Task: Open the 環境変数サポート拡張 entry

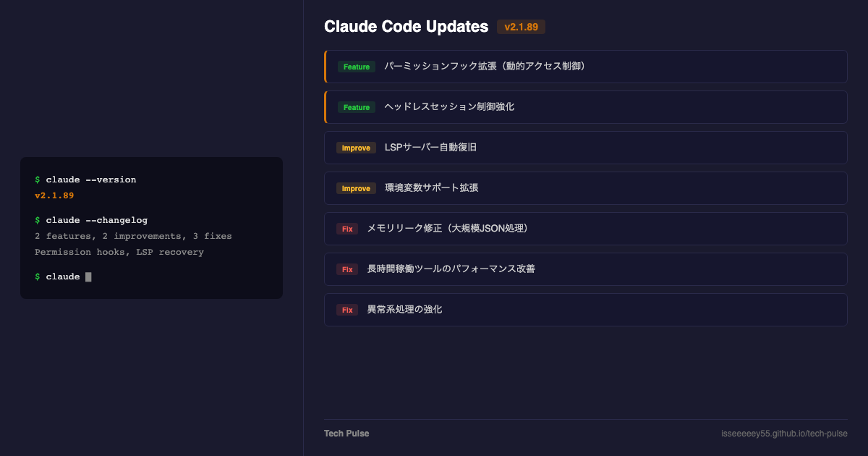Action: pyautogui.click(x=431, y=188)
